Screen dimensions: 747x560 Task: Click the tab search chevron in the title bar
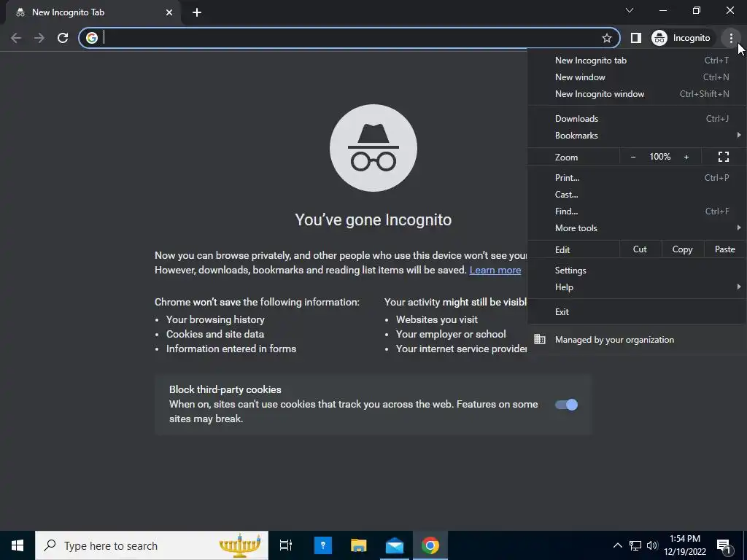[x=630, y=10]
